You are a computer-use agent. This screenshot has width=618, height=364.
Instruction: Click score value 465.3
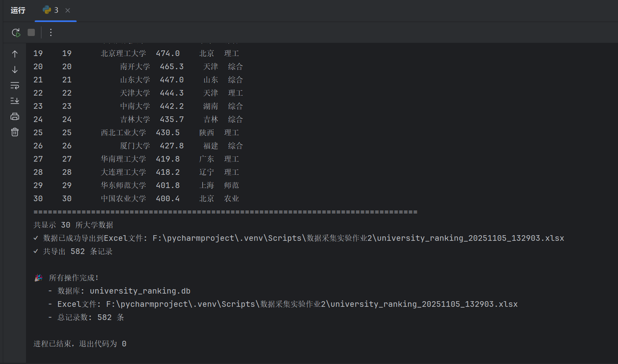click(x=172, y=66)
